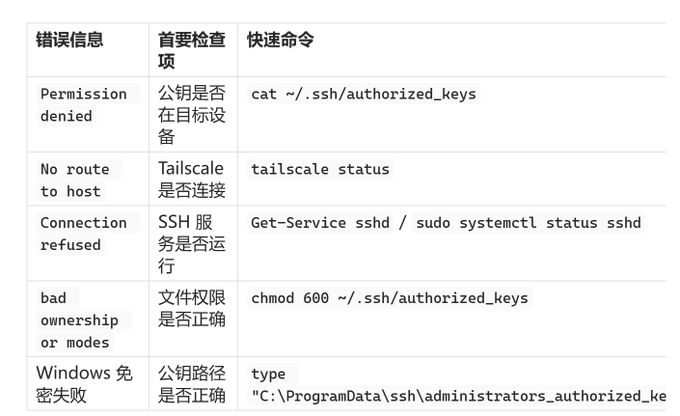Image resolution: width=680 pixels, height=416 pixels.
Task: Click the "首要检查项" column header
Action: pyautogui.click(x=192, y=51)
